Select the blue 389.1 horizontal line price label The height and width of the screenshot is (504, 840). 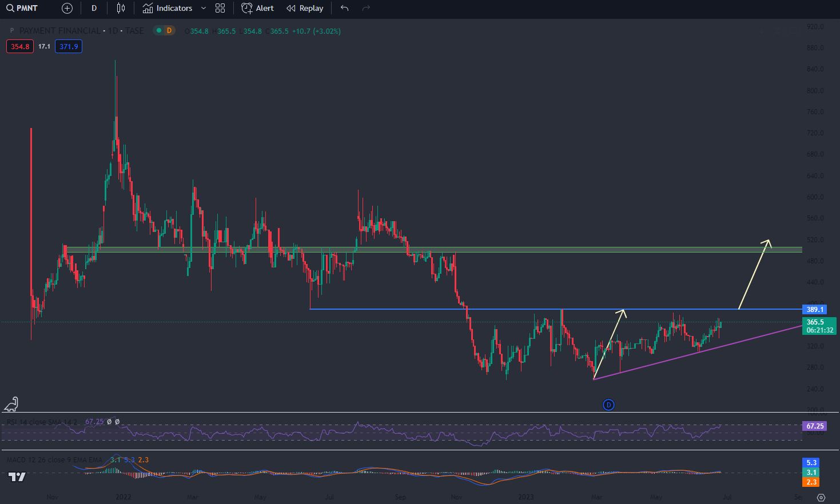click(815, 309)
